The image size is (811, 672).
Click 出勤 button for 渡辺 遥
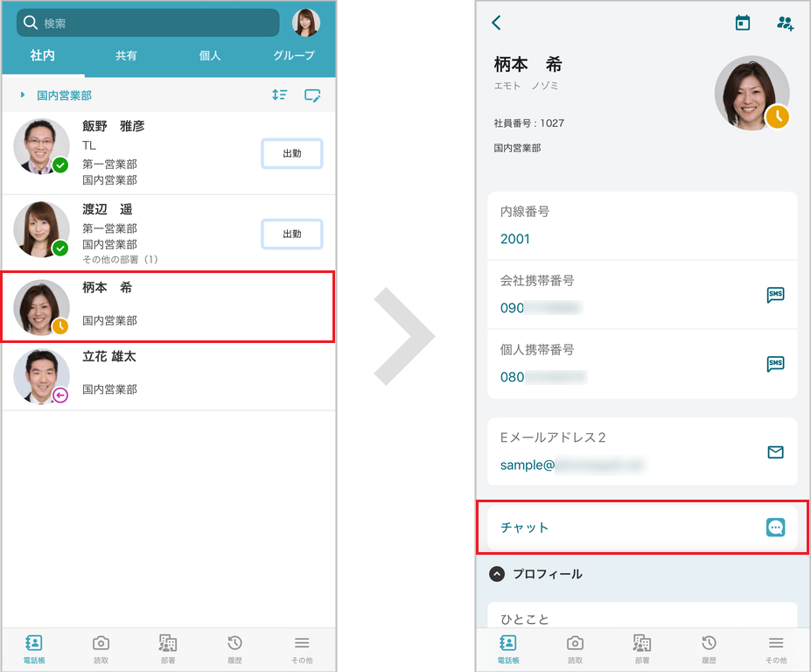[292, 234]
